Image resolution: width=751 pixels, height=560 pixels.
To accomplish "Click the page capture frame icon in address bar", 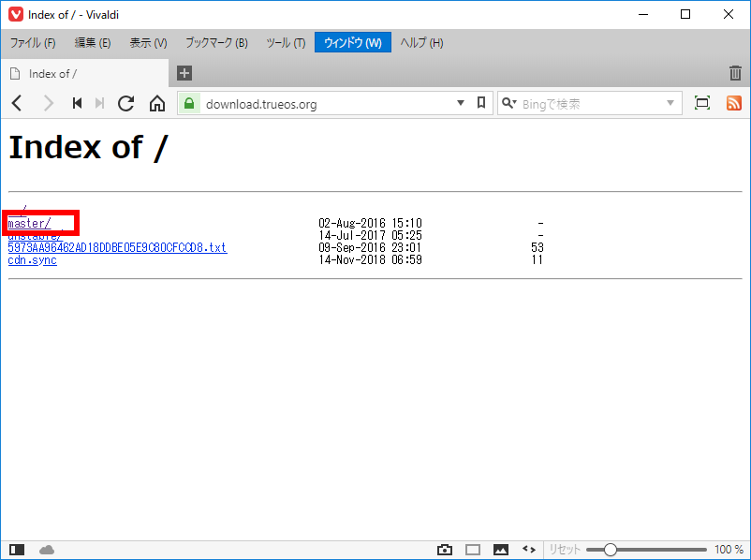I will [702, 103].
